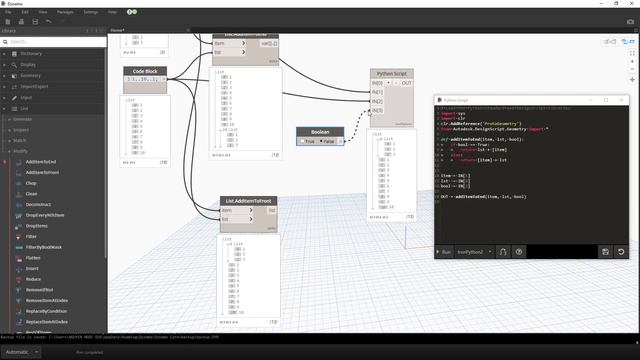Select Deconstruct in the library list
Viewport: 640px width, 360px height.
[x=38, y=204]
